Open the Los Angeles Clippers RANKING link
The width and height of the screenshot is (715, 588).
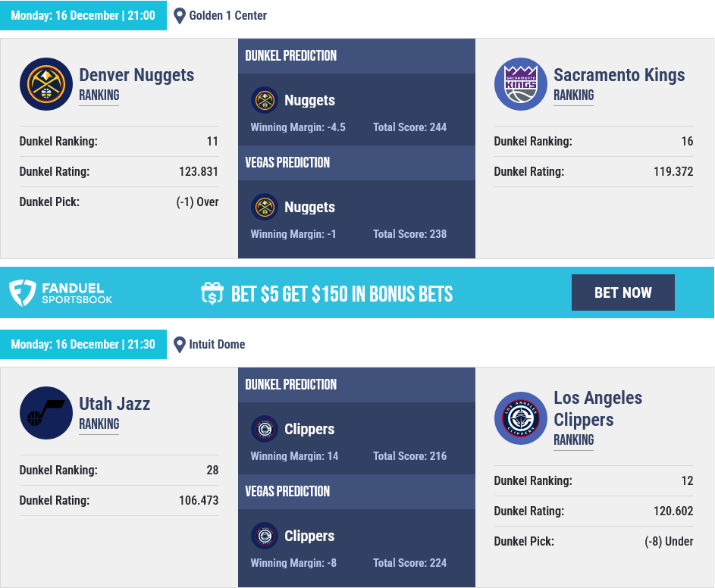click(574, 439)
